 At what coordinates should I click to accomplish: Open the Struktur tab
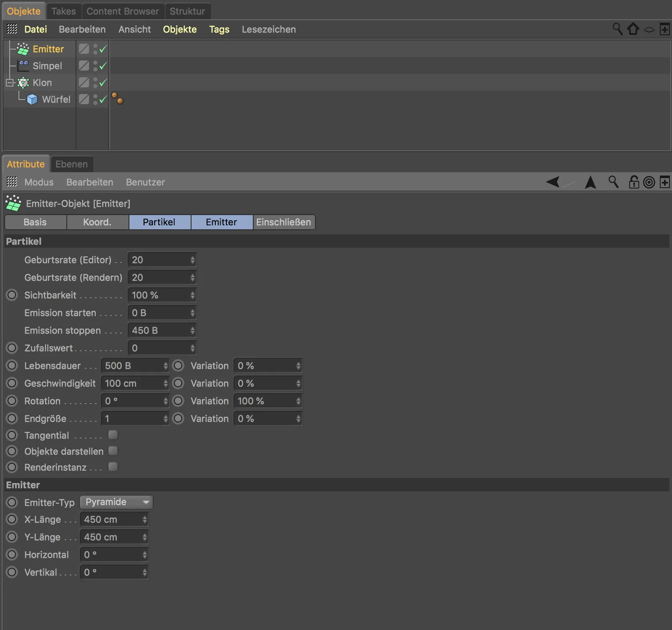coord(187,11)
